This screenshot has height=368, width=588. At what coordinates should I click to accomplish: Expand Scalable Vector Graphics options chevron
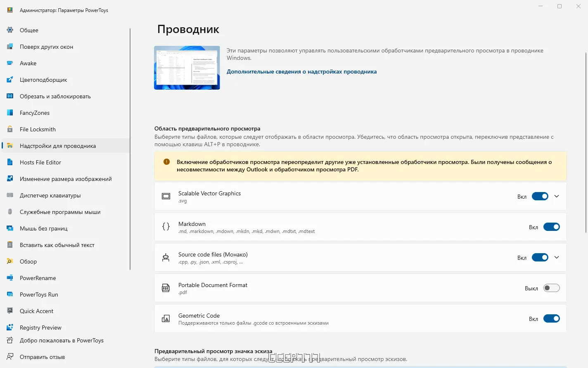pos(557,196)
